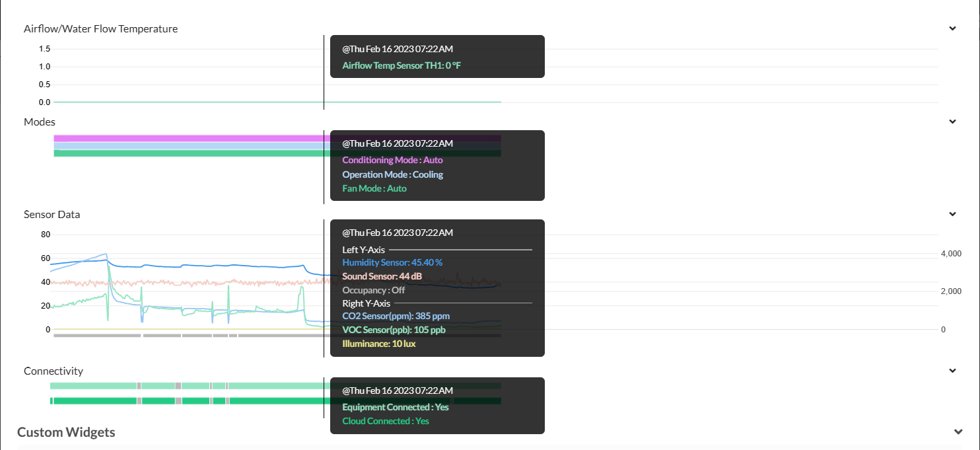
Task: Click the 80 left axis label in Sensor Data
Action: point(46,235)
